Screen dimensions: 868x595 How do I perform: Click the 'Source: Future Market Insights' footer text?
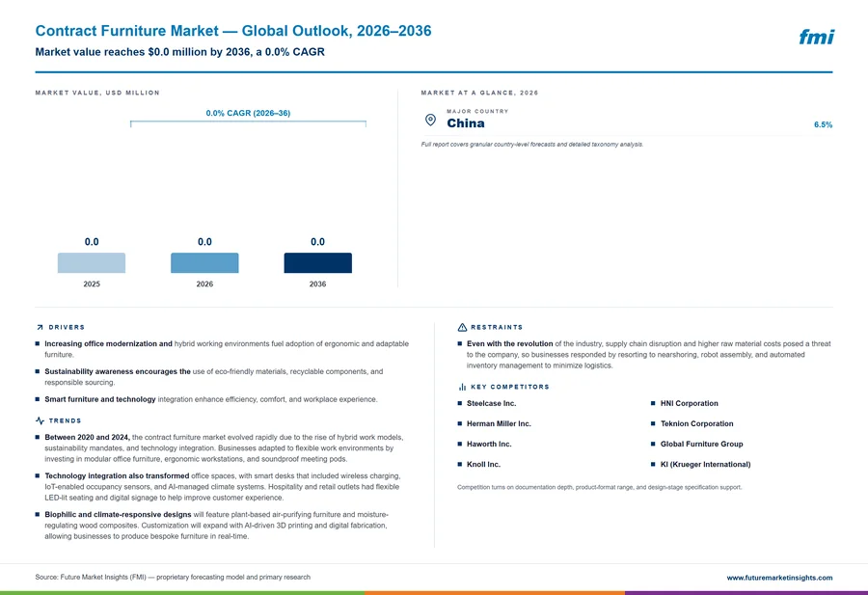point(173,578)
